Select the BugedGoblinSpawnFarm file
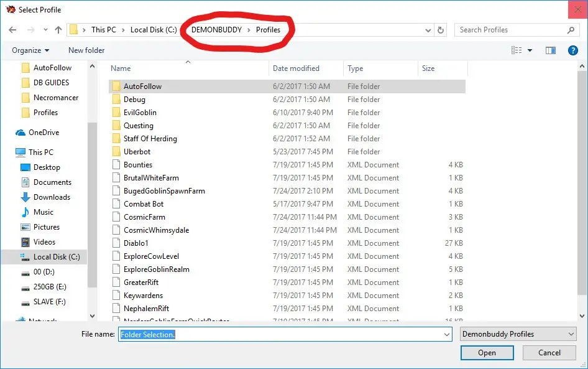The image size is (588, 369). pos(287,191)
